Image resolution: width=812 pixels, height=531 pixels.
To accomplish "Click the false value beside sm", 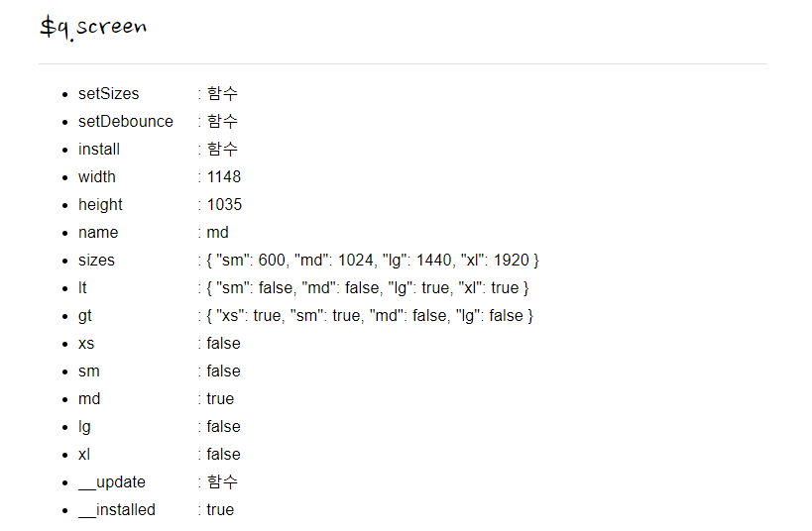I will tap(224, 372).
